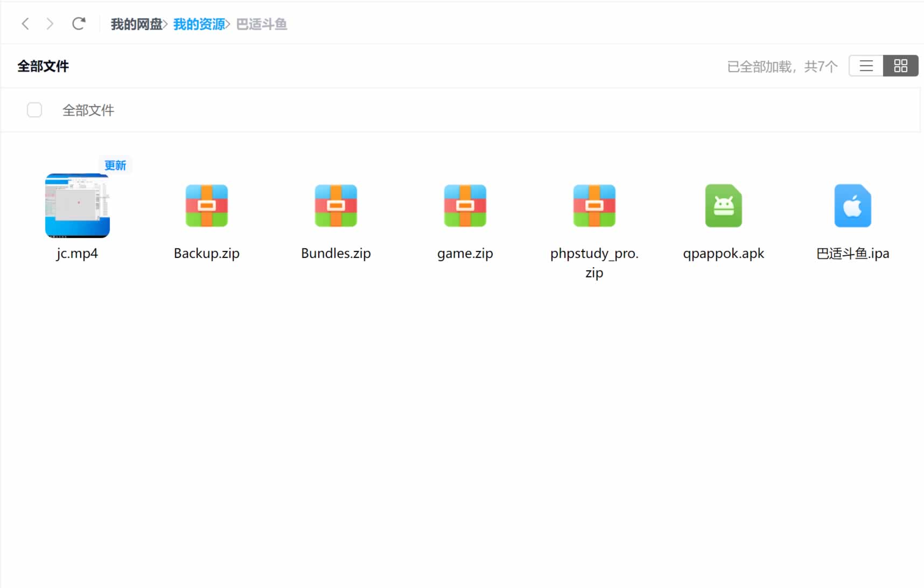Click the game.zip file name label
The height and width of the screenshot is (588, 924).
point(465,254)
